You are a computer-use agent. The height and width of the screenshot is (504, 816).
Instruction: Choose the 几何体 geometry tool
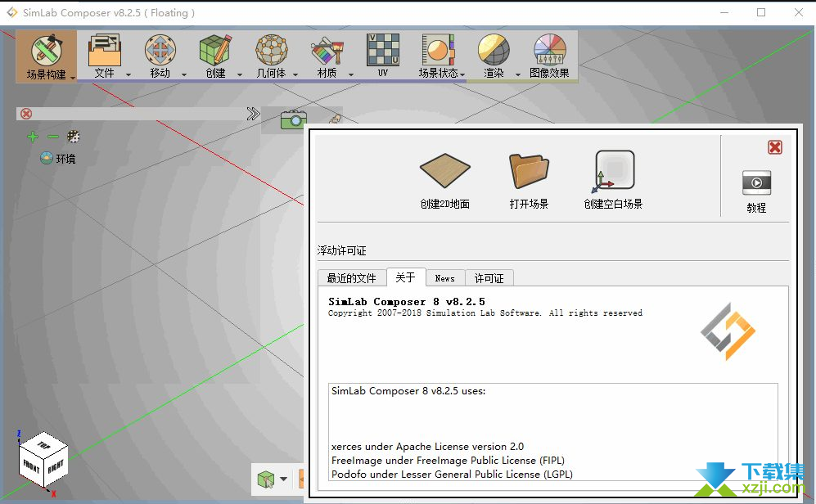271,56
